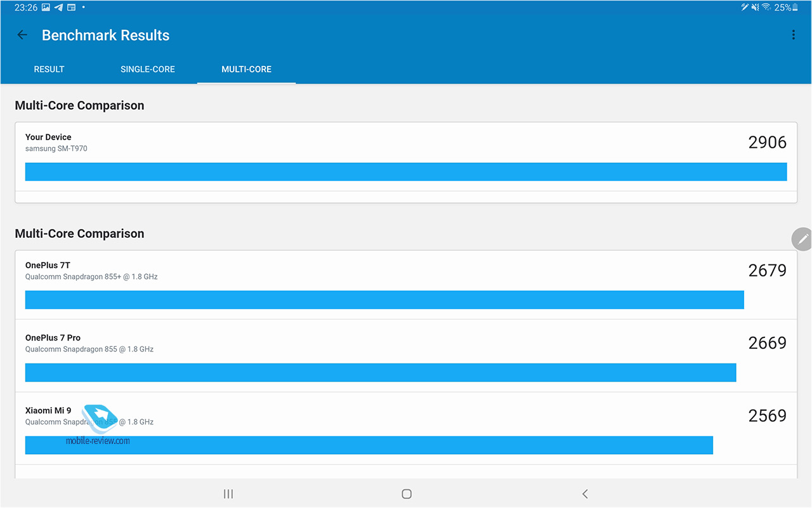
Task: Select the MULTI-CORE tab
Action: 246,69
